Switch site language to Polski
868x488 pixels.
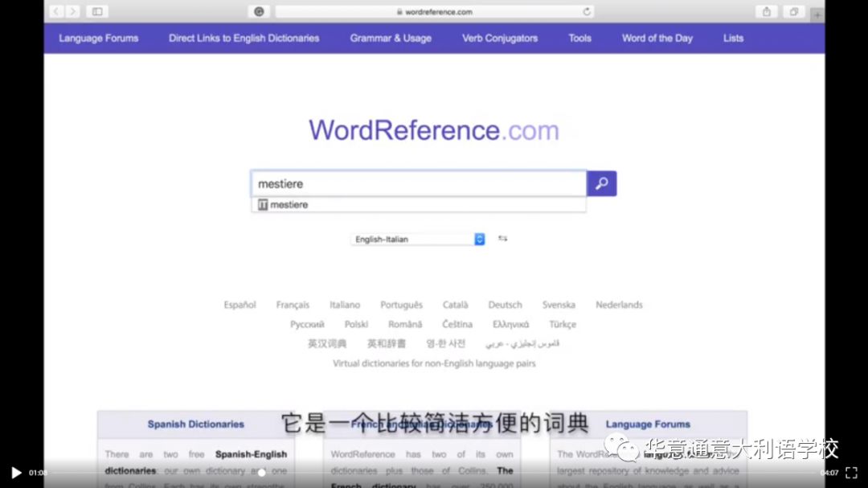(356, 324)
